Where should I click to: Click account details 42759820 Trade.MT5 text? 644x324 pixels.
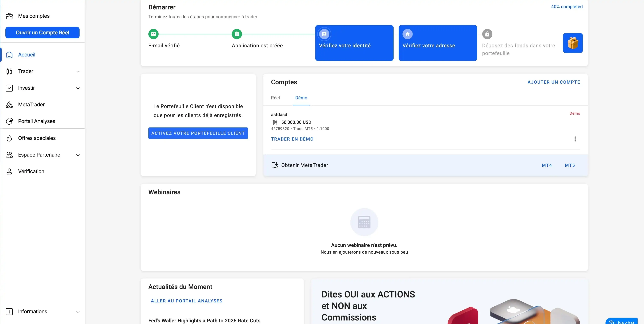coord(300,129)
